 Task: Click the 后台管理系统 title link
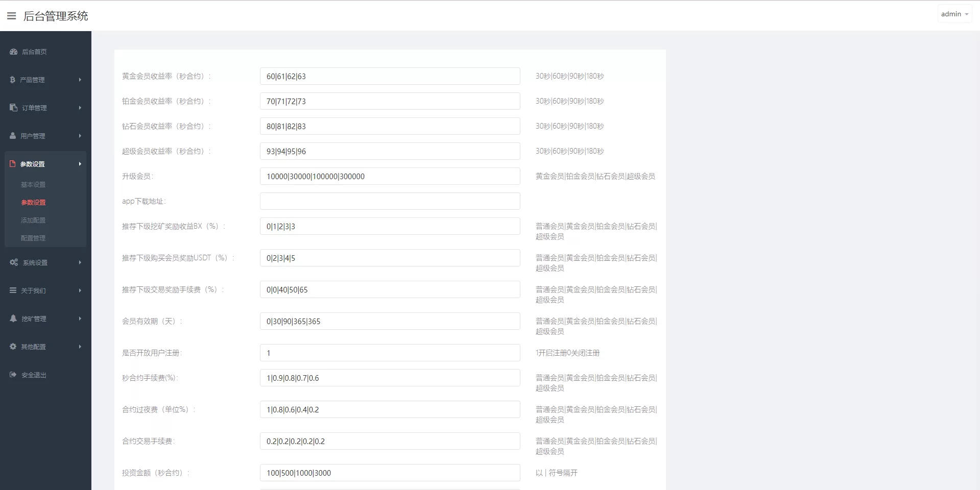pos(56,16)
